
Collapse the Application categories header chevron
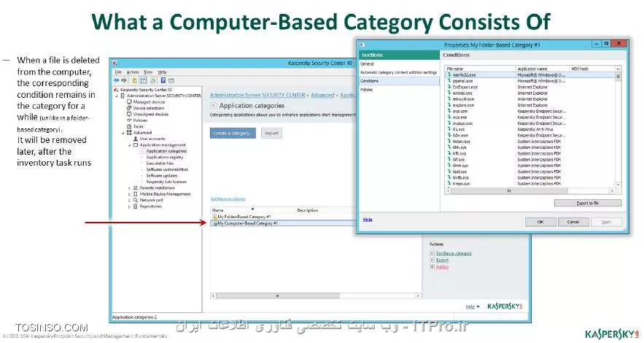[214, 106]
